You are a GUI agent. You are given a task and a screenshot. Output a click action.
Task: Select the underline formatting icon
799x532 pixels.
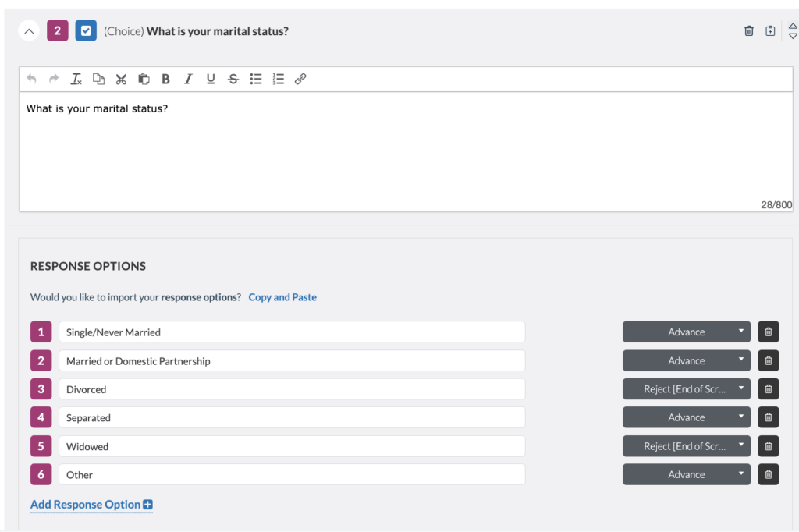click(x=211, y=78)
